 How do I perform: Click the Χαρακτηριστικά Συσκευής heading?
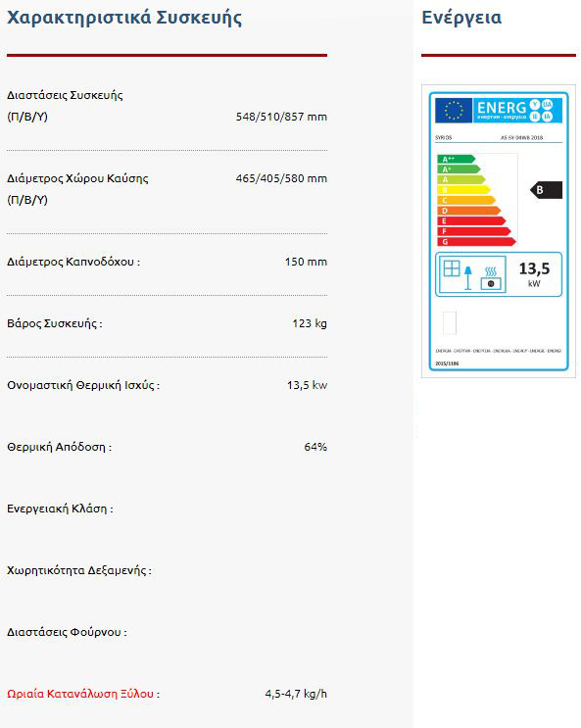click(124, 18)
